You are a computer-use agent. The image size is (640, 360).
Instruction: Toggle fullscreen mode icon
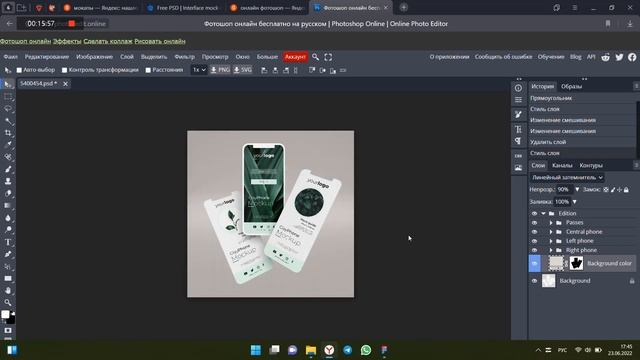pyautogui.click(x=328, y=57)
